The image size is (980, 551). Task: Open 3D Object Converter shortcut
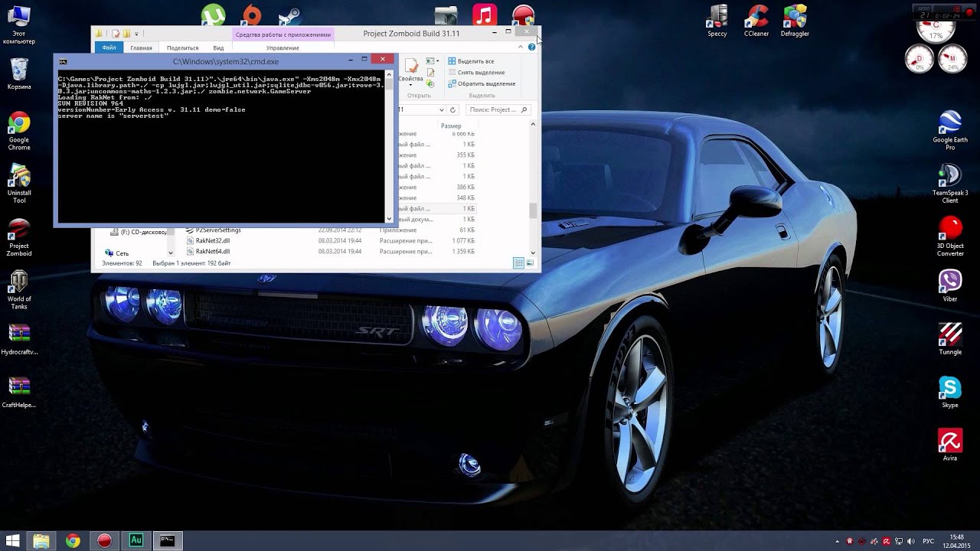(950, 236)
